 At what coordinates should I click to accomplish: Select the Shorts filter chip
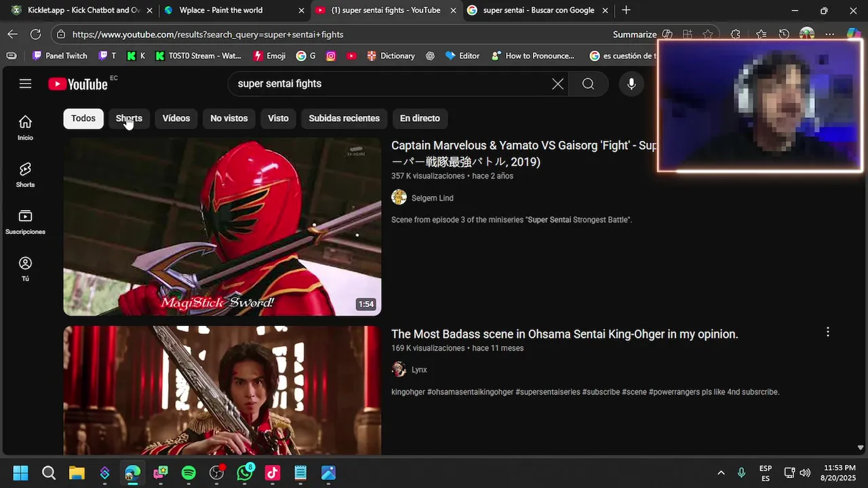(129, 118)
